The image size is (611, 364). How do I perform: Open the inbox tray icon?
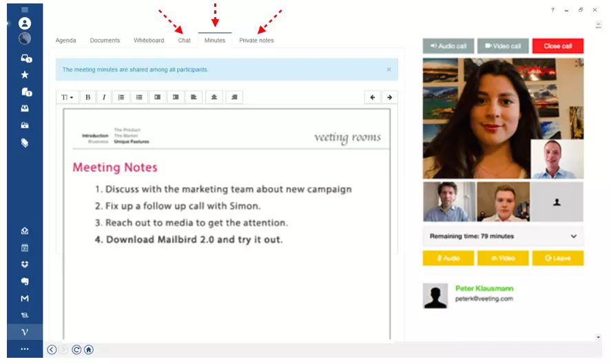25,109
